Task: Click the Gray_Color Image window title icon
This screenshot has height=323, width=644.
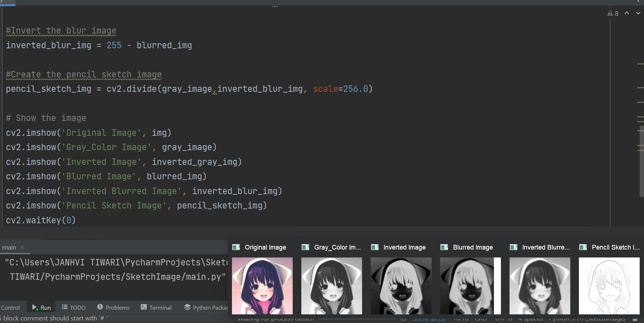Action: point(305,247)
